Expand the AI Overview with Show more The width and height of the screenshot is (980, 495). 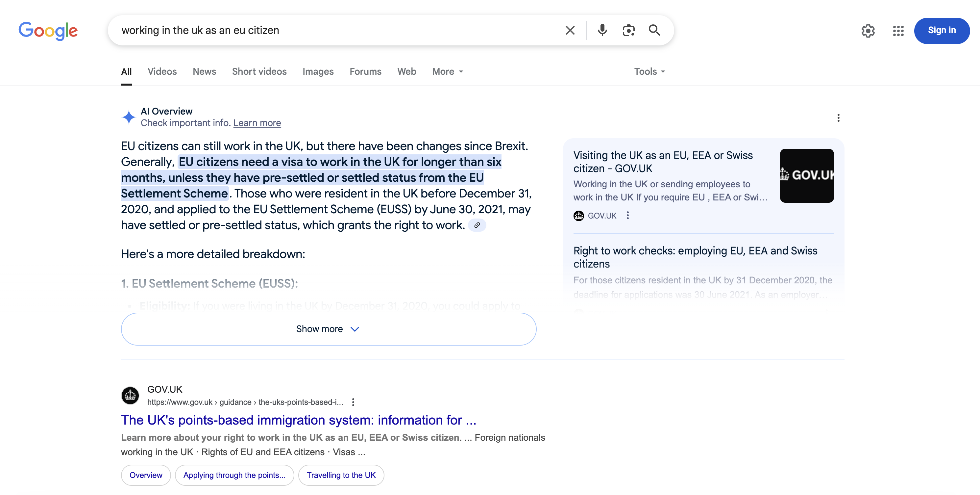329,329
